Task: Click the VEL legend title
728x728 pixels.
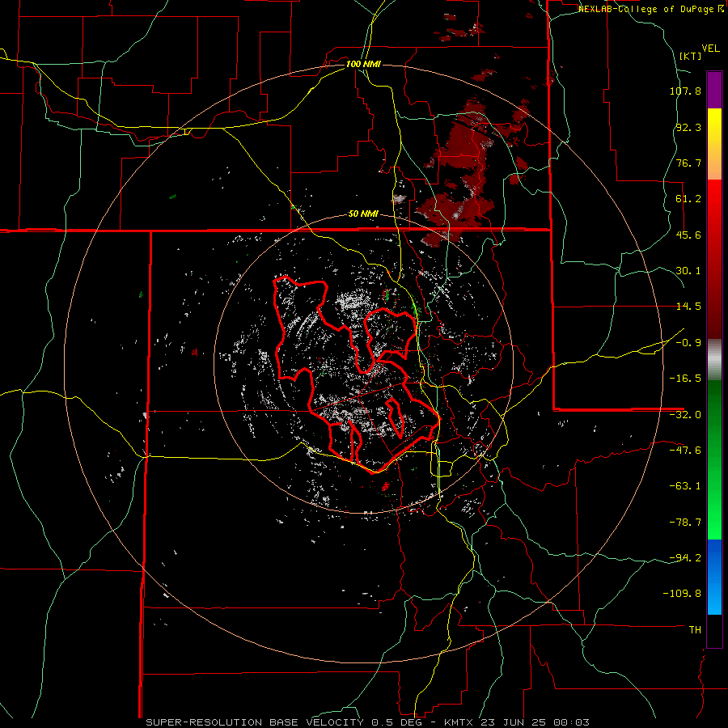Action: [710, 49]
